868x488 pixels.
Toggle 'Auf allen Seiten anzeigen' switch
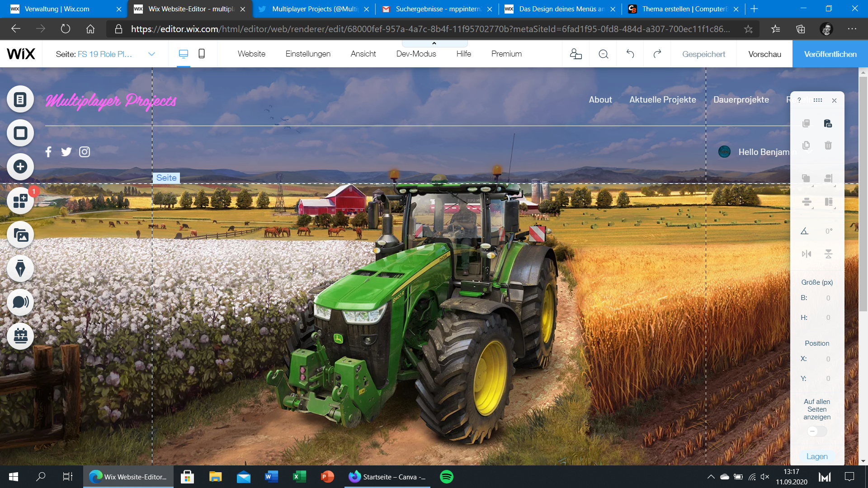click(816, 431)
